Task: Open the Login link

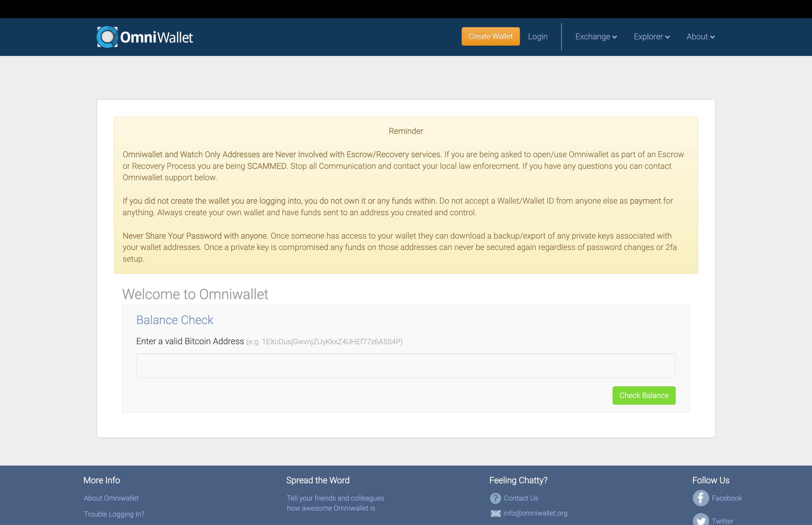Action: click(538, 36)
